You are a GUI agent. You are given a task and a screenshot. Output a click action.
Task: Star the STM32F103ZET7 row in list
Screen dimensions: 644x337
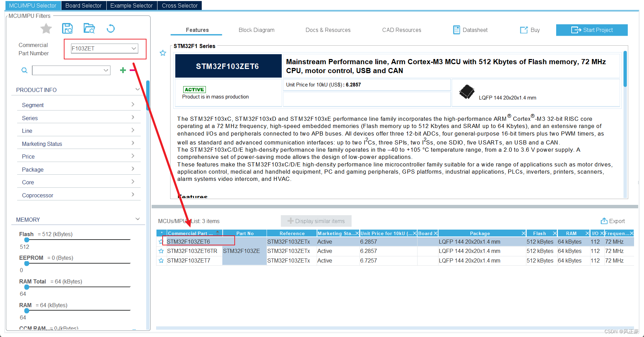pos(161,261)
